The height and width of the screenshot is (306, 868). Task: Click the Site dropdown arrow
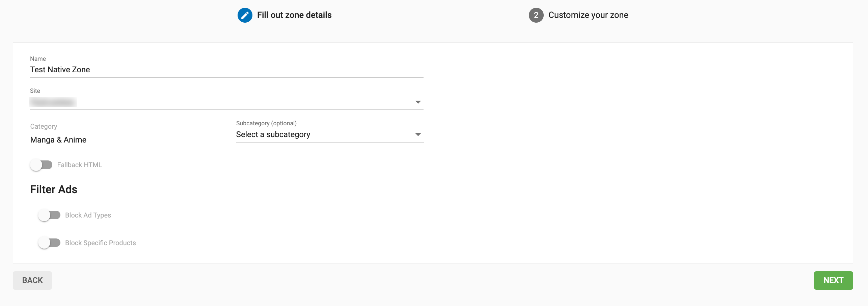418,102
